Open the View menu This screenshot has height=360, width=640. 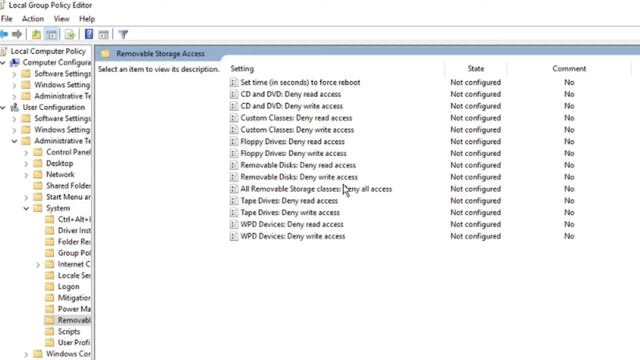click(x=61, y=19)
